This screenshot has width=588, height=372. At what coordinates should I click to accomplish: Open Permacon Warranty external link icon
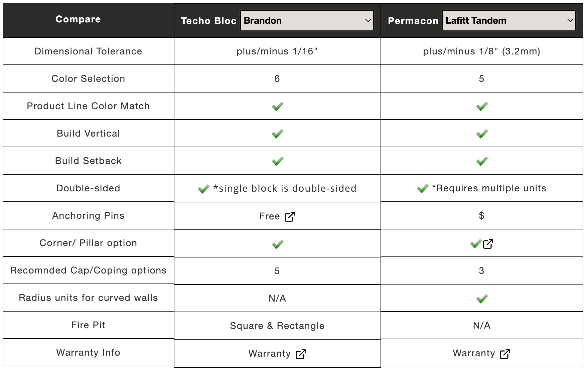[505, 354]
